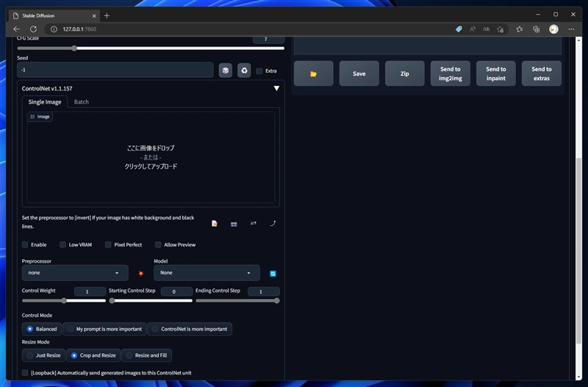Open a new browser tab
Viewport: 588px width, 387px height.
pyautogui.click(x=107, y=15)
